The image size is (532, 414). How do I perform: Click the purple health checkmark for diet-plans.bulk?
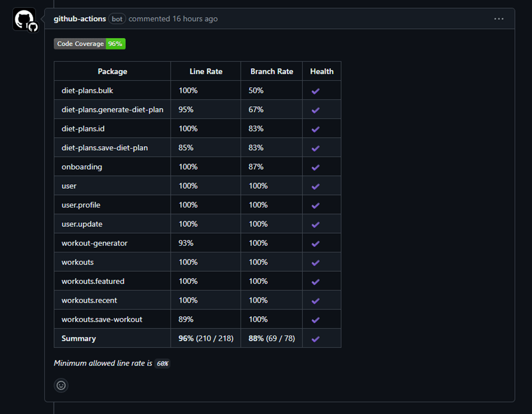(321, 90)
